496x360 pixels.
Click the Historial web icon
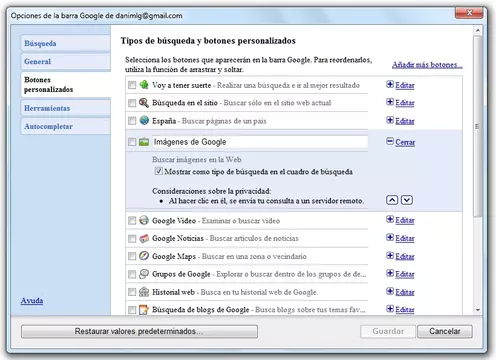[144, 292]
